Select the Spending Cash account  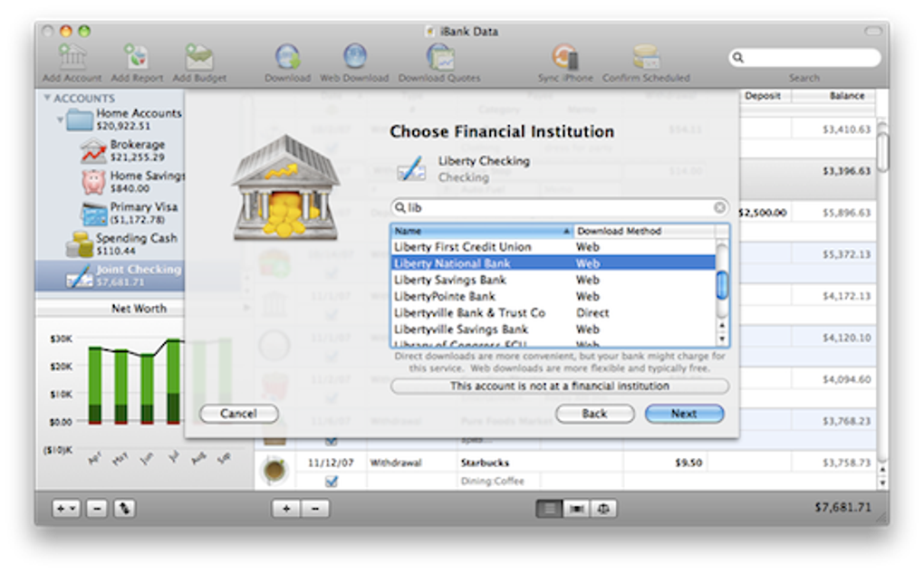click(124, 244)
